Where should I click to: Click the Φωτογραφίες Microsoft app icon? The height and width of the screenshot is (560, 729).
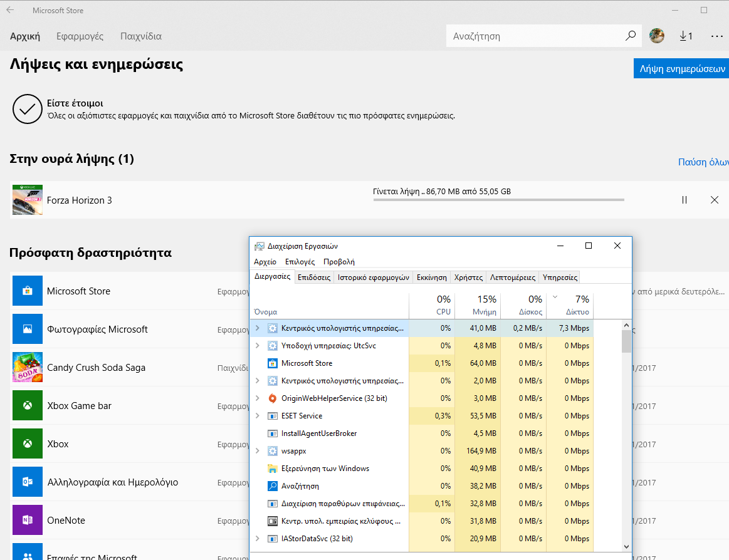coord(28,329)
